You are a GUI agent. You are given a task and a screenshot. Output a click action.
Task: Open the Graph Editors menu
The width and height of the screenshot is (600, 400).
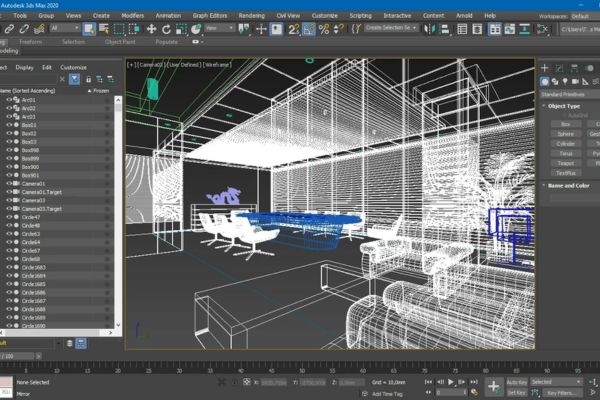(210, 16)
